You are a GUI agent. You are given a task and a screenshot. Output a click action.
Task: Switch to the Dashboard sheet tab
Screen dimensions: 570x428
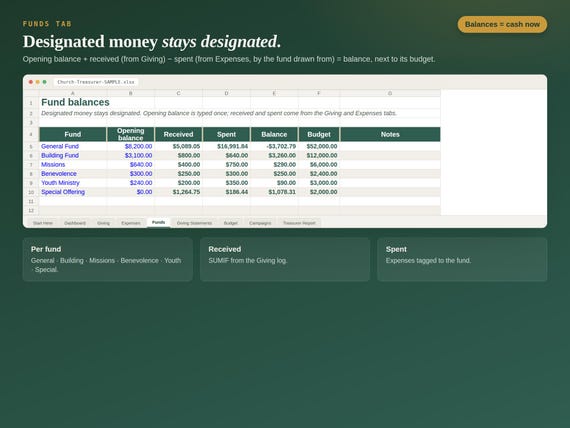click(x=75, y=223)
